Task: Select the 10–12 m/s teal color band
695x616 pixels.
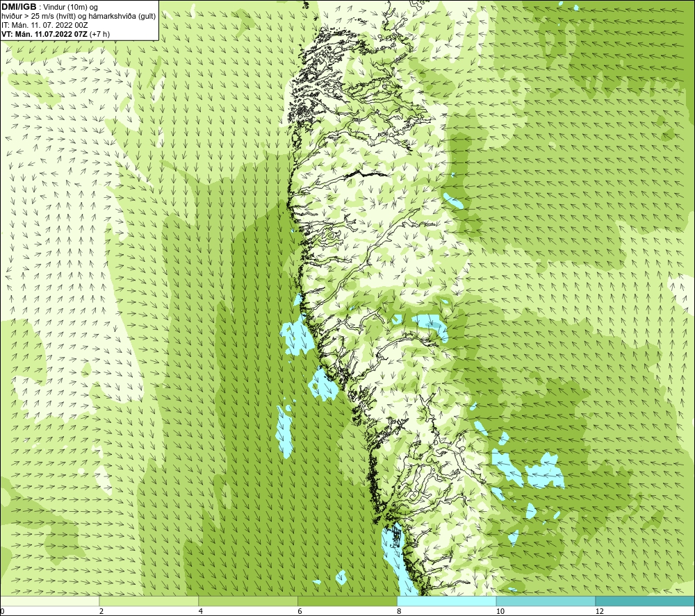Action: [x=546, y=601]
